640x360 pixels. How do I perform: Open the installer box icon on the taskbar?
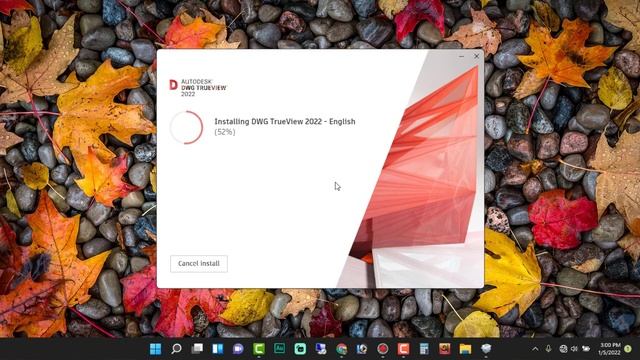(x=486, y=349)
